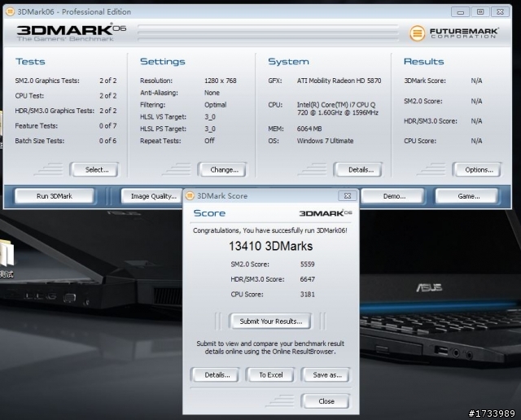Viewport: 521px width, 420px height.
Task: Open Image Quality settings
Action: point(152,196)
